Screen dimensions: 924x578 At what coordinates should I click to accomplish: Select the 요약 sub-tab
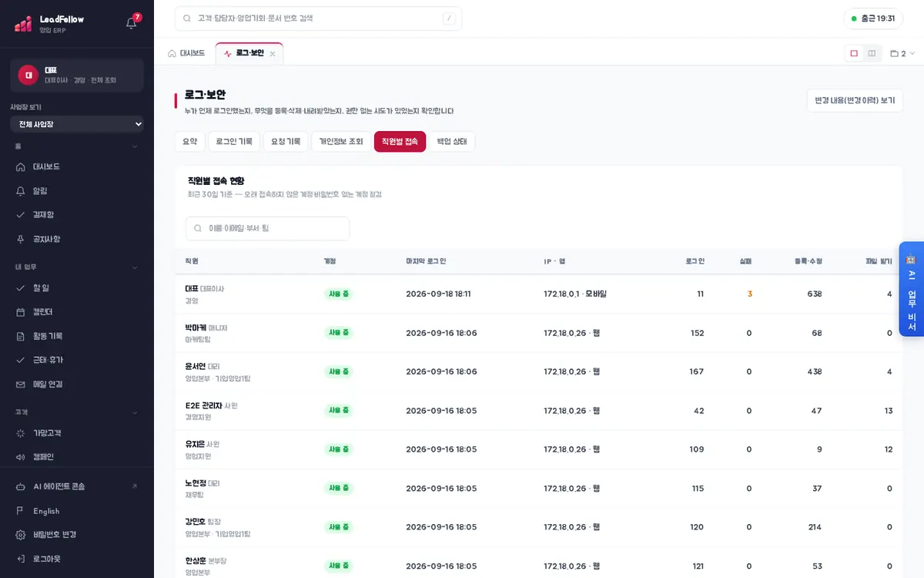pos(189,142)
